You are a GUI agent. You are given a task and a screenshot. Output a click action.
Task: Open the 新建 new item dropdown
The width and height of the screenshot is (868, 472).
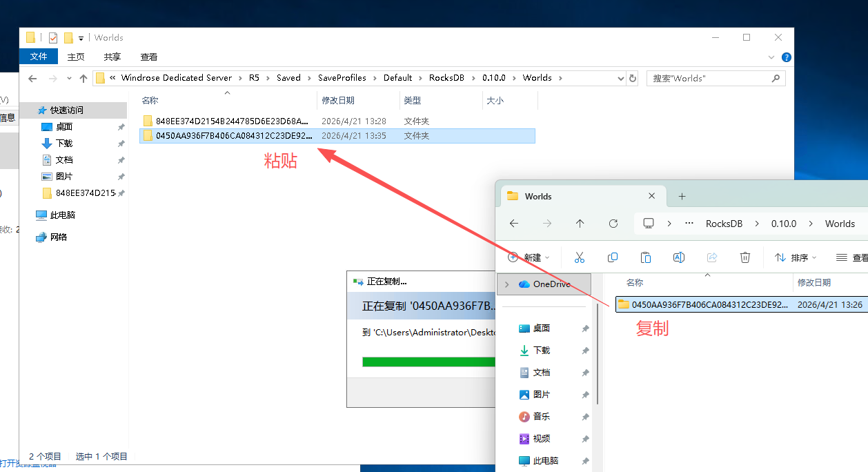[529, 257]
